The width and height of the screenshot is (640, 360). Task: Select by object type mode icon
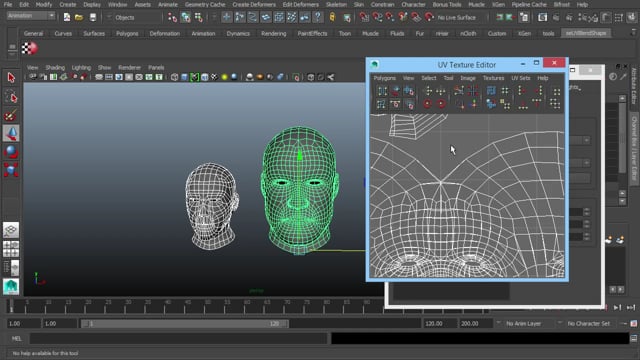click(x=186, y=17)
